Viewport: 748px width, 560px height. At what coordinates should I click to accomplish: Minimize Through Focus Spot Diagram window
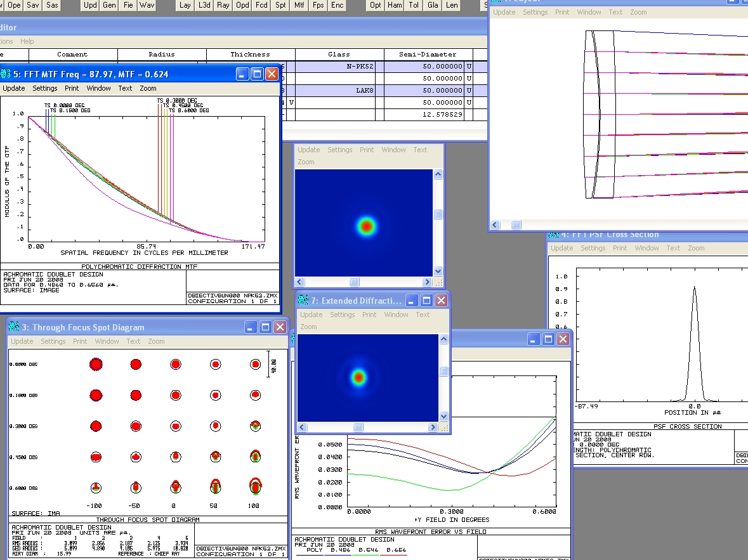tap(251, 327)
